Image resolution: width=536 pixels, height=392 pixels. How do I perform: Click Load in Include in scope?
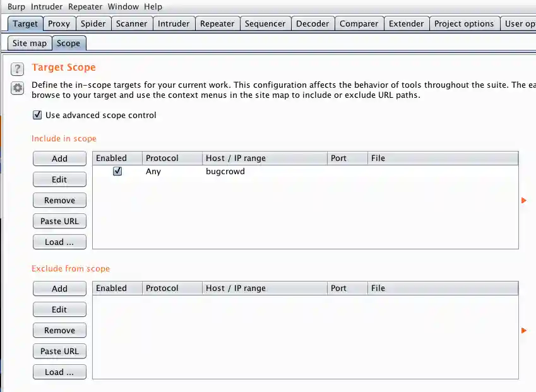click(x=59, y=242)
